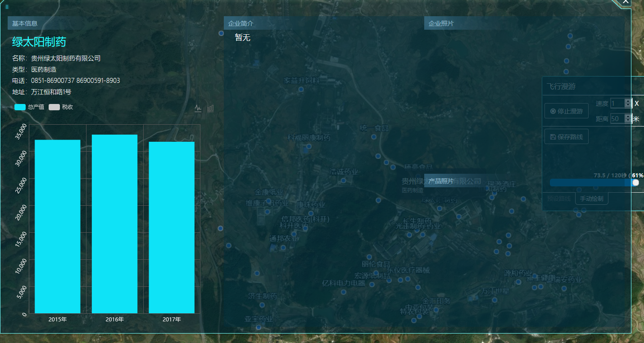644x343 pixels.
Task: Switch chart to bar view icon
Action: [x=210, y=108]
